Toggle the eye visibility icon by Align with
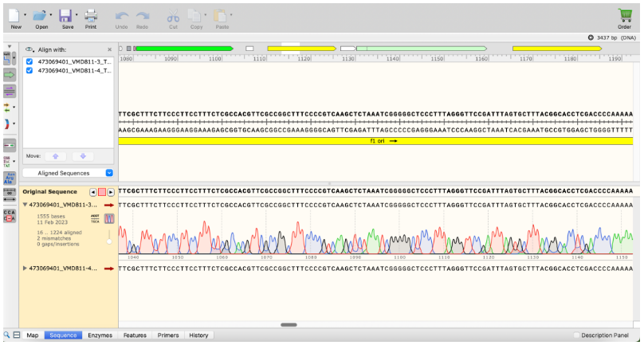This screenshot has height=345, width=644. 29,49
